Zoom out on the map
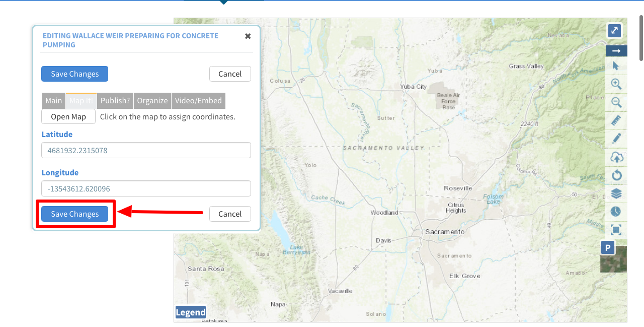Image resolution: width=644 pixels, height=327 pixels. tap(616, 103)
